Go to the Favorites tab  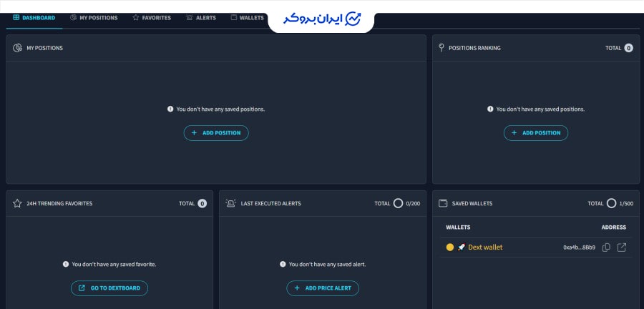152,18
